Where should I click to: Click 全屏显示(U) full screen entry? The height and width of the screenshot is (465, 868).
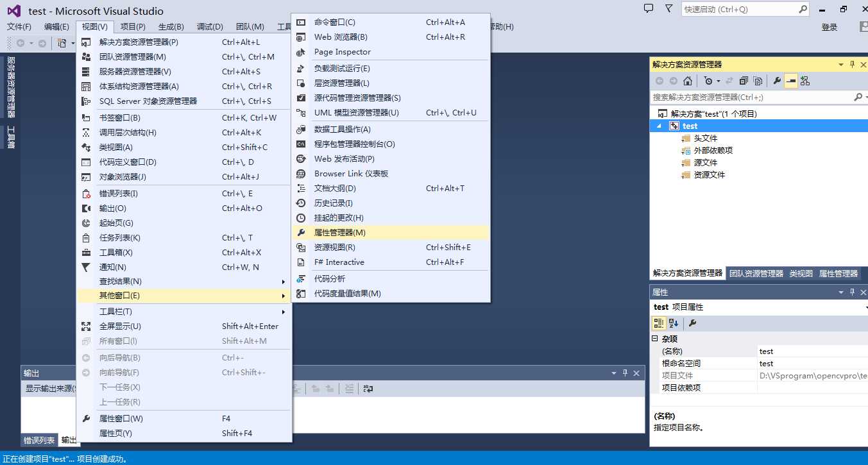[183, 326]
